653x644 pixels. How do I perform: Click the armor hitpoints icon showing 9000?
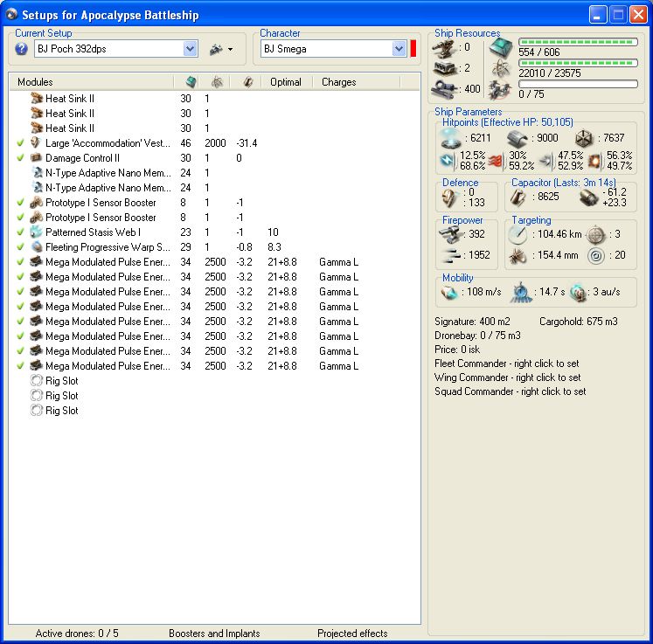point(518,139)
